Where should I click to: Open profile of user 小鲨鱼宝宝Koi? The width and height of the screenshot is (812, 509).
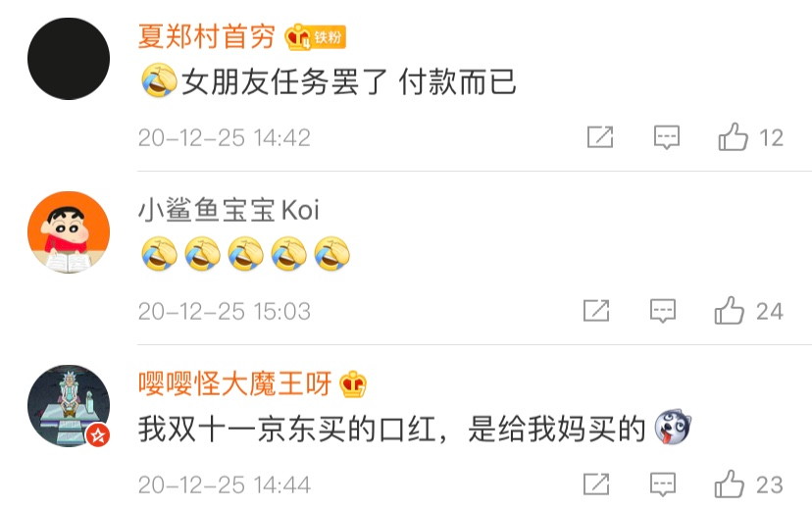228,210
